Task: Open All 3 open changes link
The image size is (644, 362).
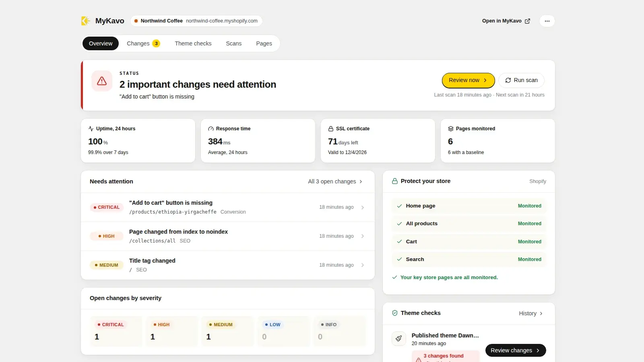Action: [335, 181]
